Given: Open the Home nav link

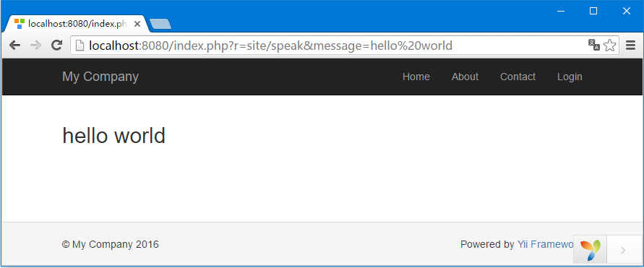Looking at the screenshot, I should point(416,77).
